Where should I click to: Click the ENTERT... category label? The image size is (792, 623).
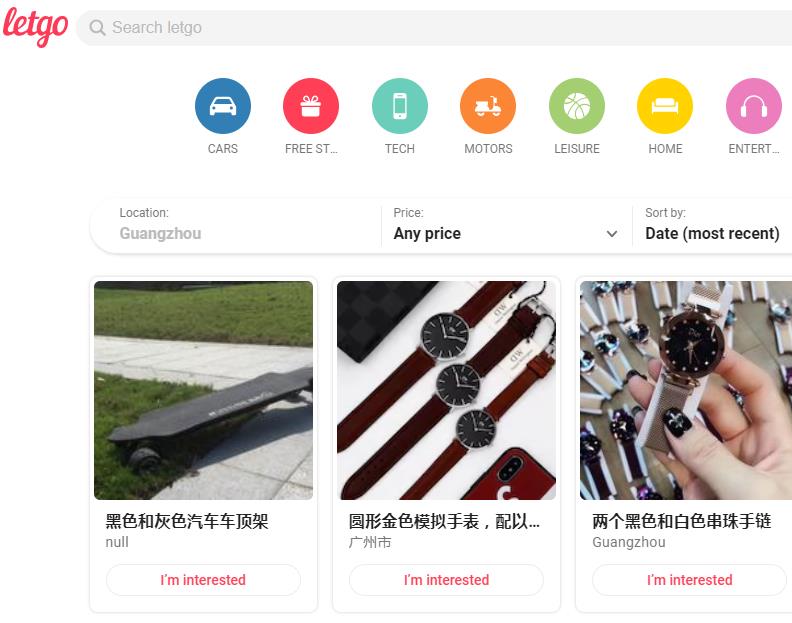click(754, 149)
